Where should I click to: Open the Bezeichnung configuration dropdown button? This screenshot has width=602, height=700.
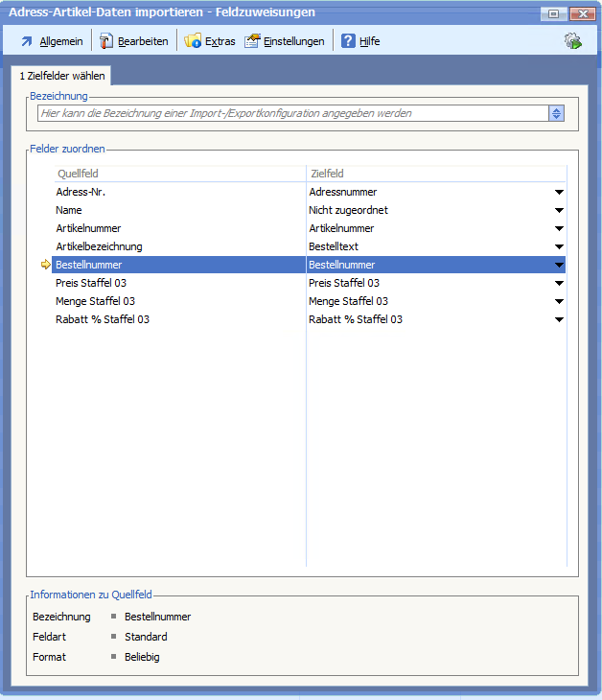click(556, 113)
